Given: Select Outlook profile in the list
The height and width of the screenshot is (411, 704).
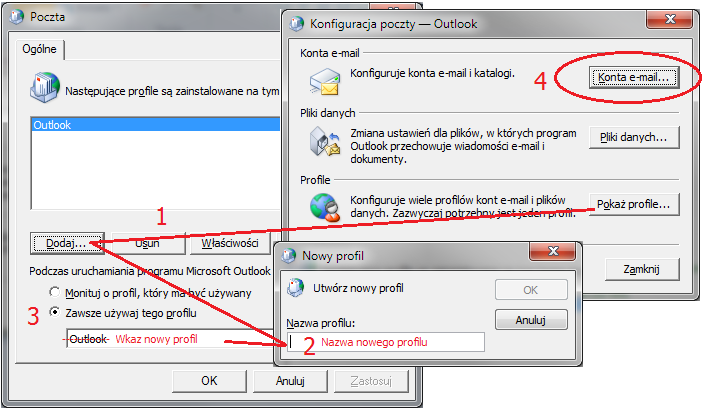Looking at the screenshot, I should [155, 124].
